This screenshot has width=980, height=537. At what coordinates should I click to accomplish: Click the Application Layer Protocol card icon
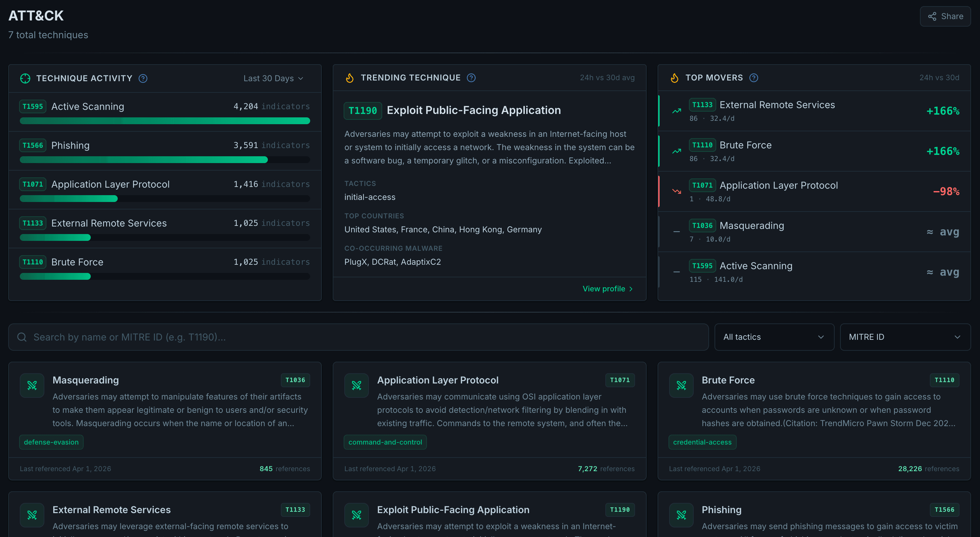point(357,386)
